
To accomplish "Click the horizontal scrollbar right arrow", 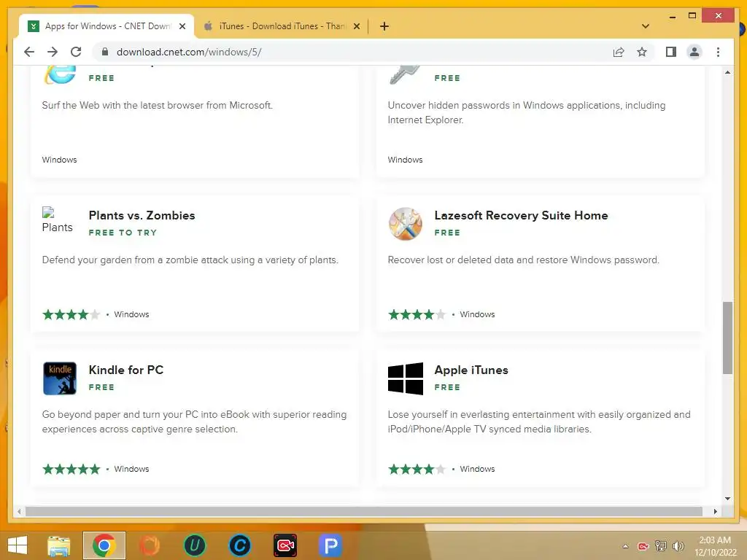I will [716, 511].
